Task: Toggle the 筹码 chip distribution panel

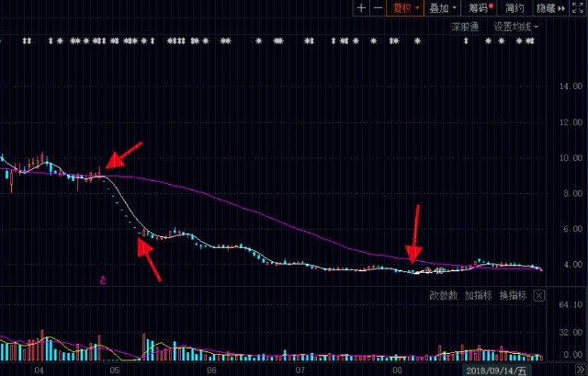Action: tap(481, 8)
